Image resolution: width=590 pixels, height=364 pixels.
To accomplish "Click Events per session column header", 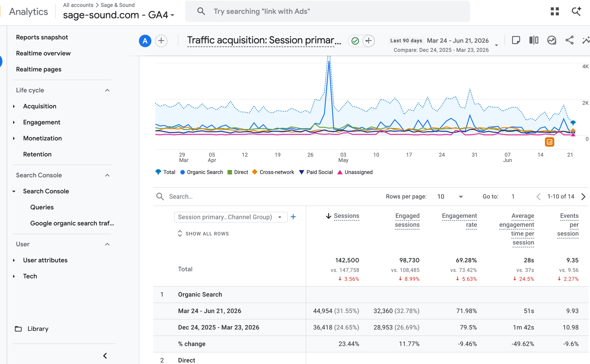I will pyautogui.click(x=568, y=225).
